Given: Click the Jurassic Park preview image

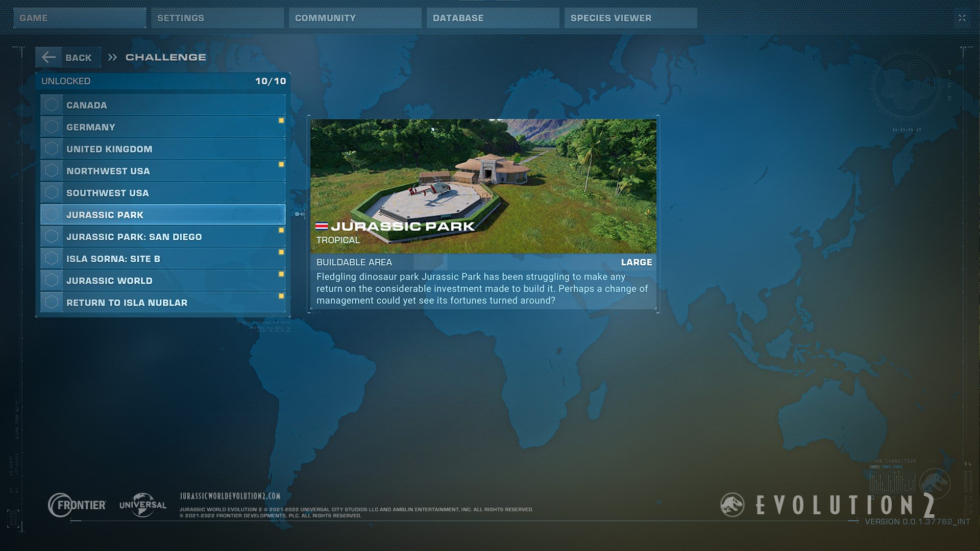Looking at the screenshot, I should [x=483, y=186].
